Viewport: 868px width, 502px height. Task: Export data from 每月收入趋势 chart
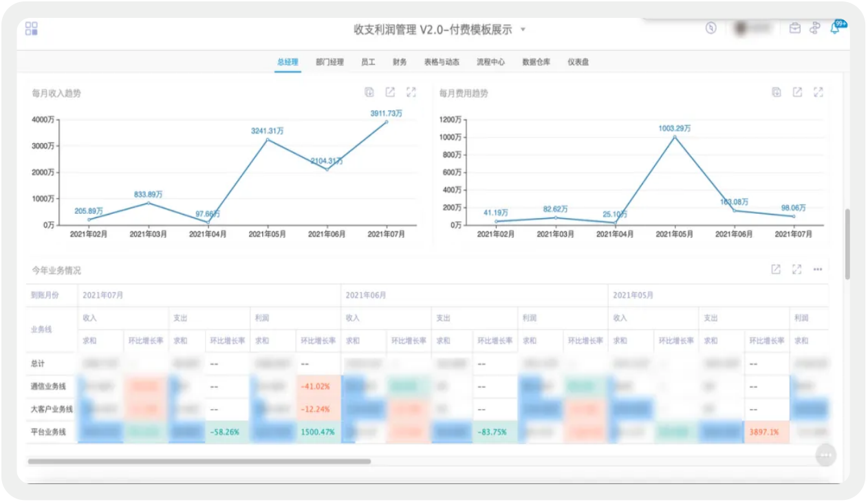[369, 92]
